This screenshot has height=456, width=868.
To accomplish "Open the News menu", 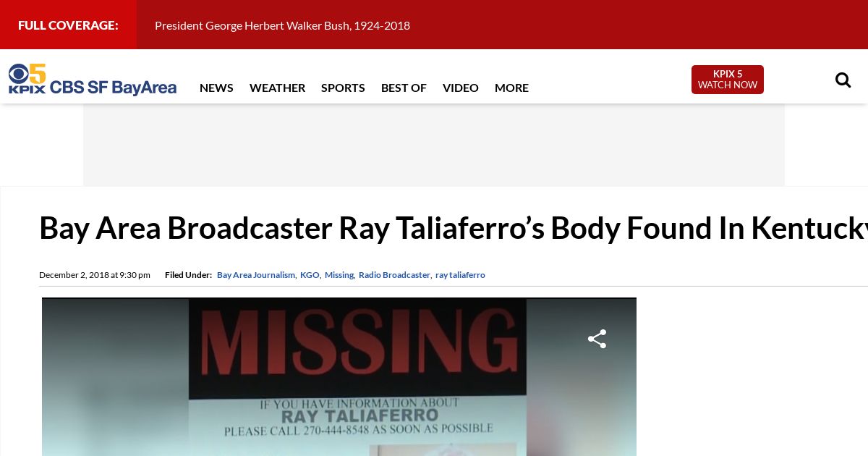I will pyautogui.click(x=216, y=88).
